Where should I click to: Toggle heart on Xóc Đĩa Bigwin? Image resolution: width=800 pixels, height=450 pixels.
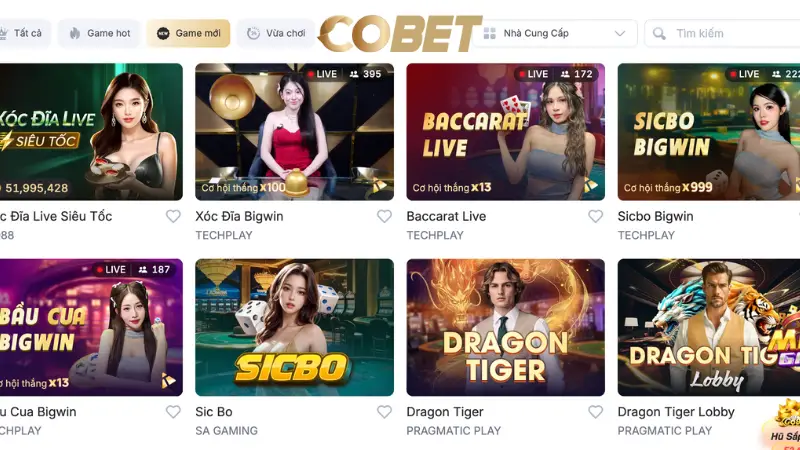click(384, 216)
